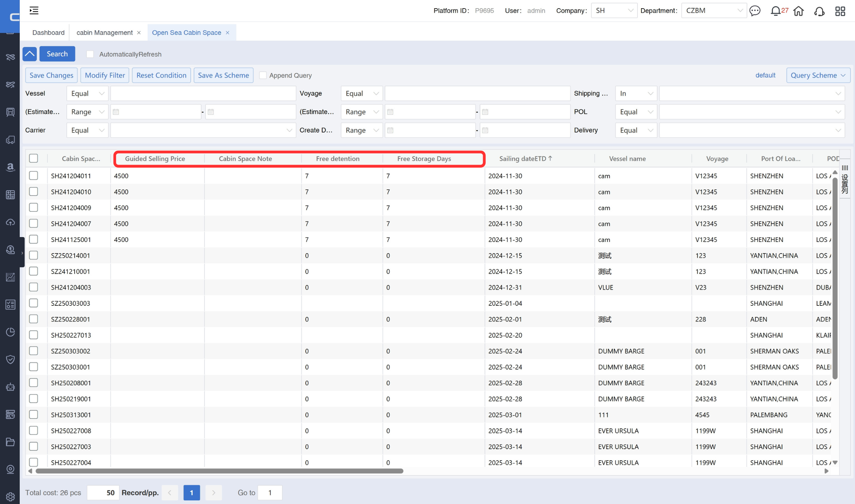This screenshot has height=504, width=855.
Task: Open the table grid sidebar icon
Action: click(10, 195)
